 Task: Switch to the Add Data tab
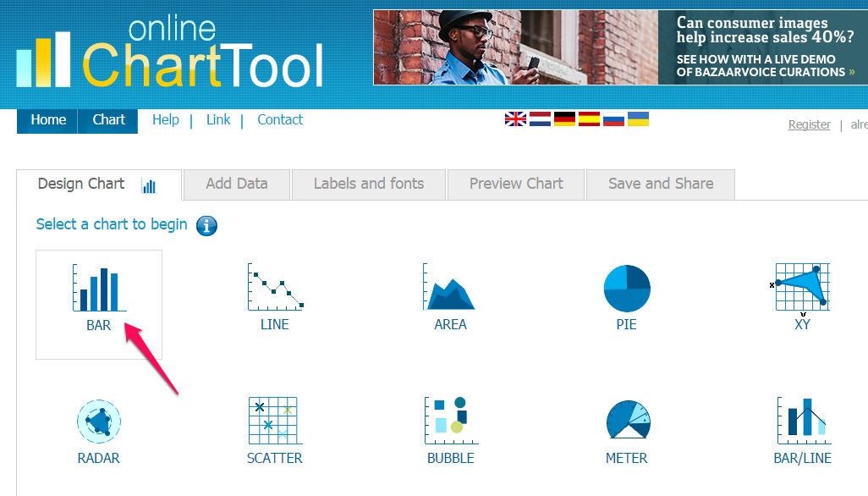coord(237,185)
